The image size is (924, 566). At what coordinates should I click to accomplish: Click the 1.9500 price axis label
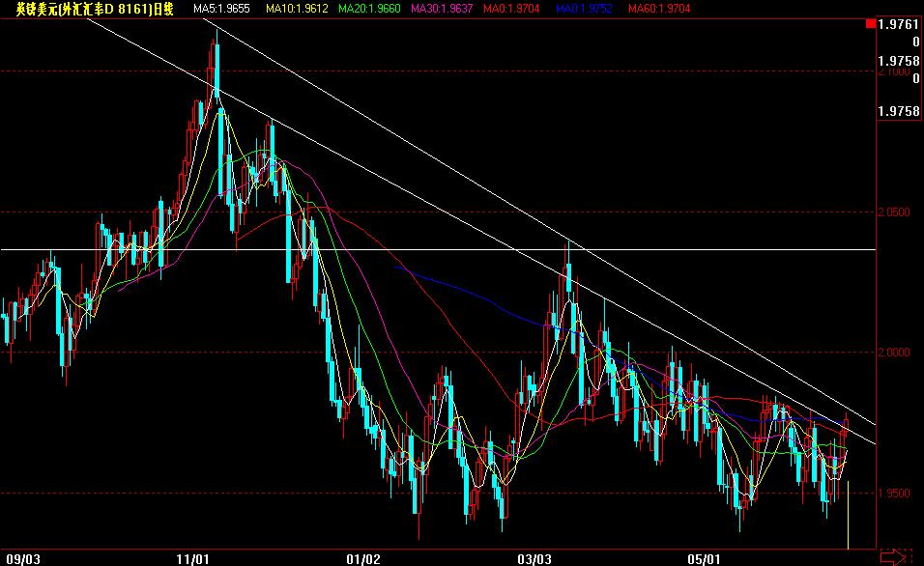click(x=893, y=493)
